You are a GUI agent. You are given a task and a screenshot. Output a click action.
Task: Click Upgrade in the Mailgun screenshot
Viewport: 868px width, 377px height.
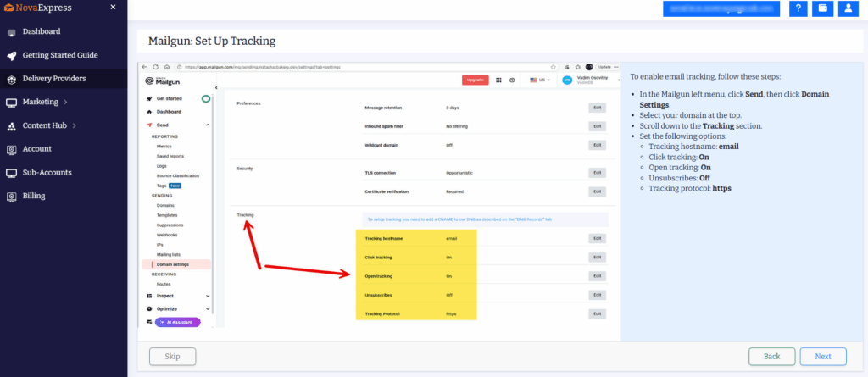point(475,80)
